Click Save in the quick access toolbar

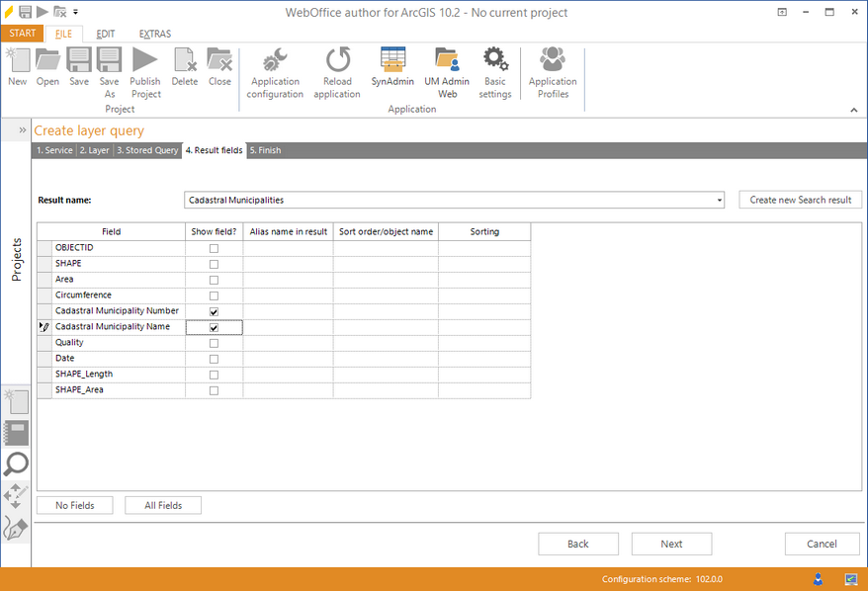tap(24, 12)
